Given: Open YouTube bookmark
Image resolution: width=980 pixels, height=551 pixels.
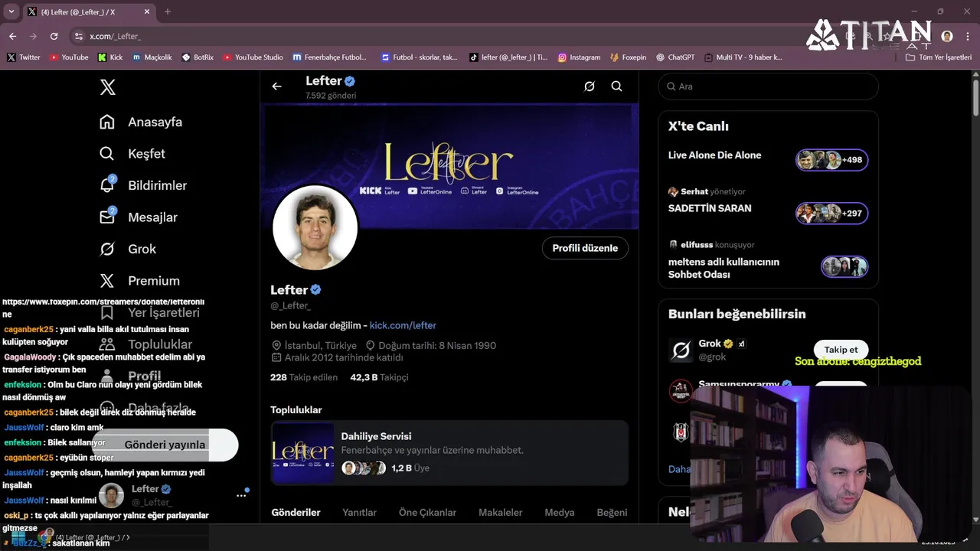Looking at the screenshot, I should (69, 57).
